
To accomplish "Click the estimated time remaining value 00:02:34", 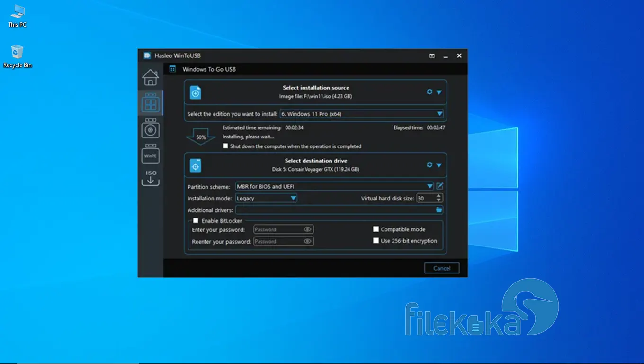I will (x=294, y=127).
